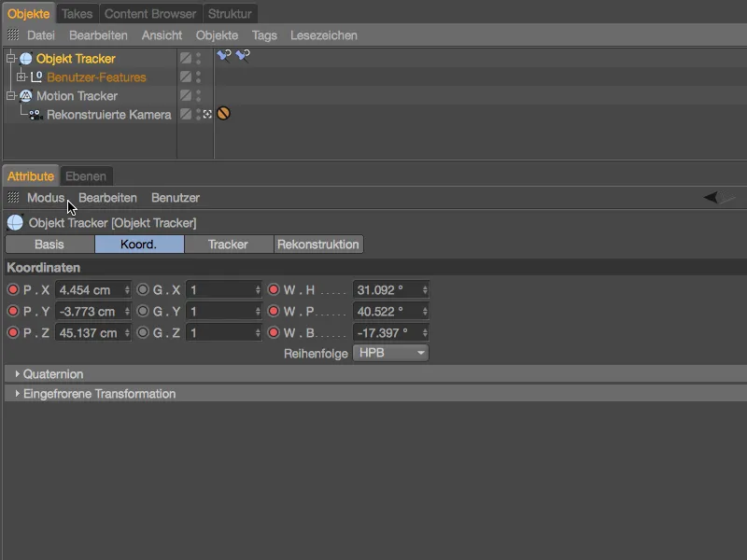Toggle visibility dots for Objekt Tracker
The image size is (747, 560).
coord(199,58)
